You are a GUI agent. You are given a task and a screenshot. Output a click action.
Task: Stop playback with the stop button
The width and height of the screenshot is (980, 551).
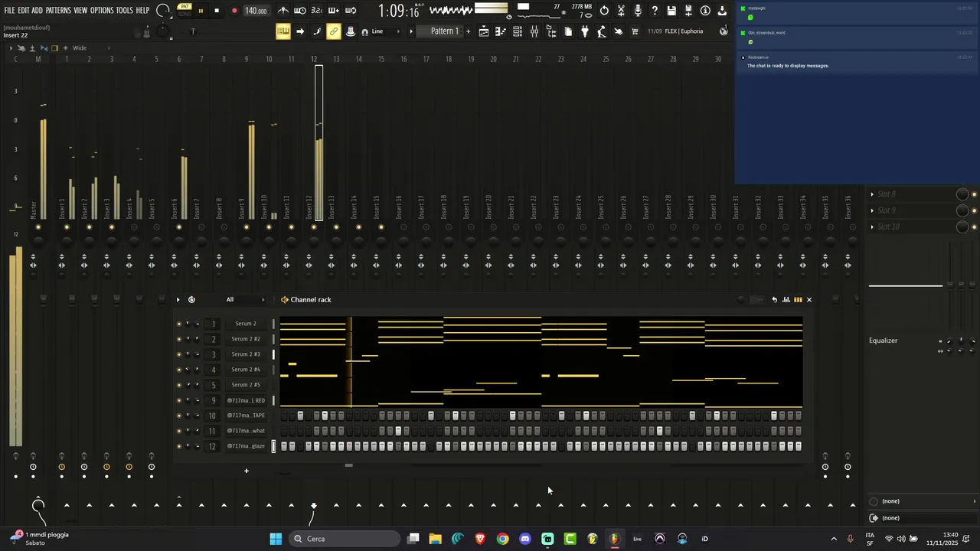[217, 11]
